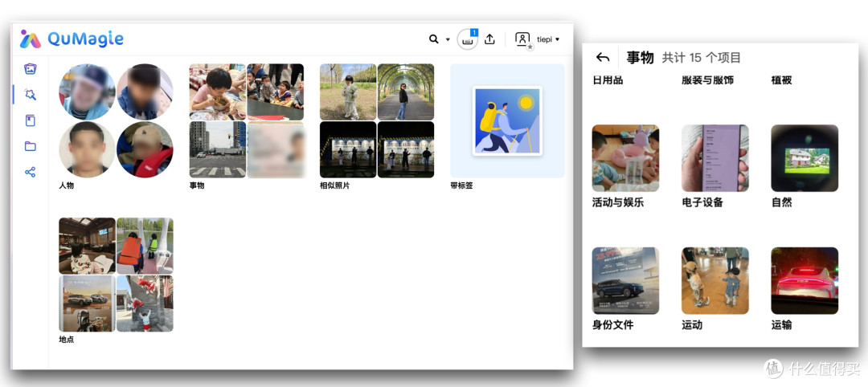Open the 自然 category thumbnail
Viewport: 868px width, 387px height.
point(805,158)
